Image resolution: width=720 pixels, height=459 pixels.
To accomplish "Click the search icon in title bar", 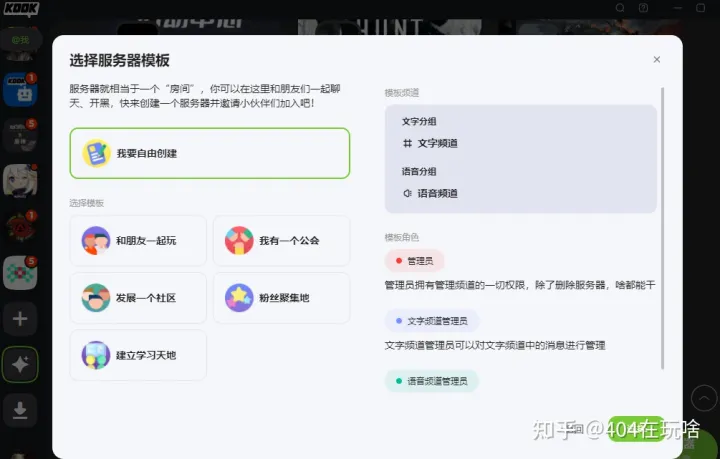I will [620, 8].
